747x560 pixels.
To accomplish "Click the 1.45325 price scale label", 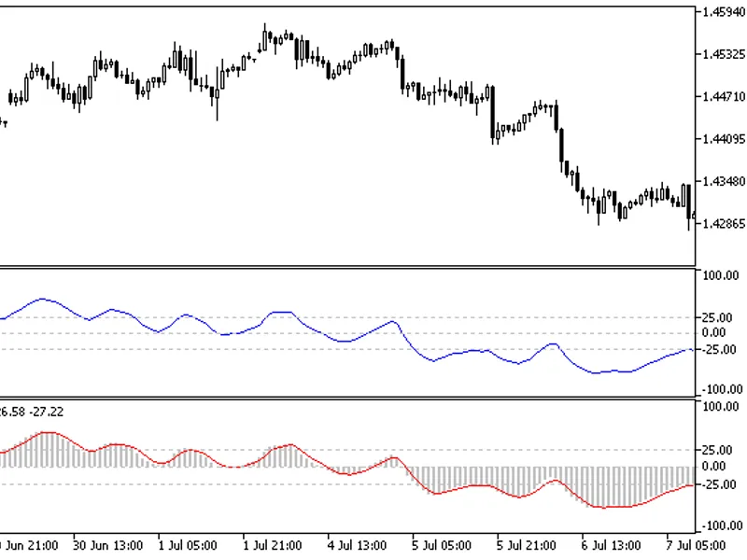I will (724, 54).
